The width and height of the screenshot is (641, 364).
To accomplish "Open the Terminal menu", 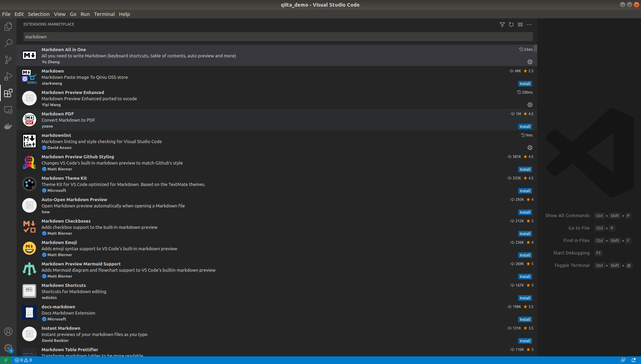I will tap(104, 14).
